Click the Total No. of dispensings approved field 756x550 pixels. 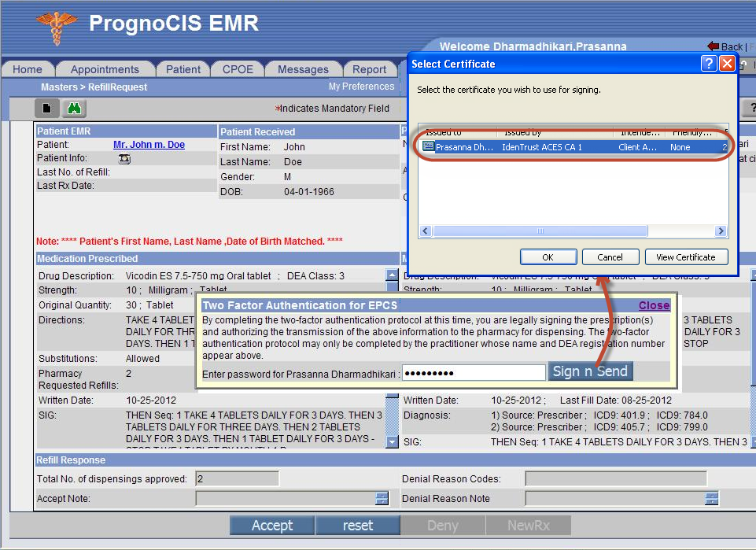238,478
